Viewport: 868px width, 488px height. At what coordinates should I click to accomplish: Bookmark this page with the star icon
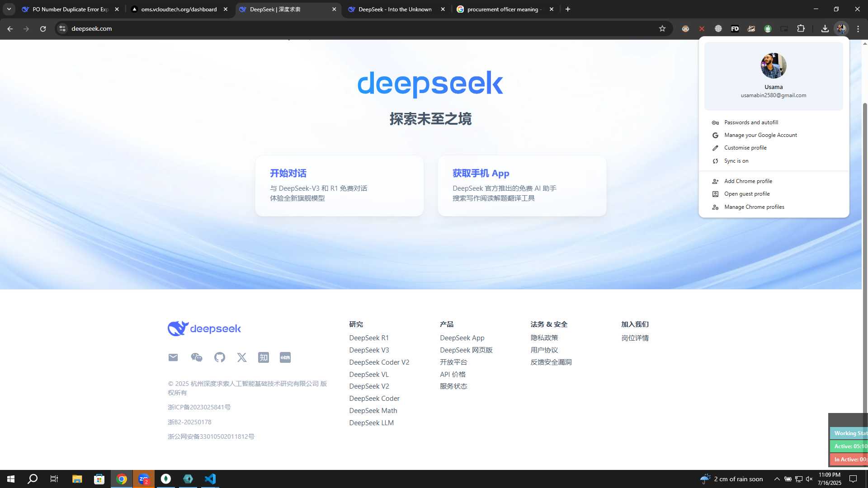[x=662, y=28]
